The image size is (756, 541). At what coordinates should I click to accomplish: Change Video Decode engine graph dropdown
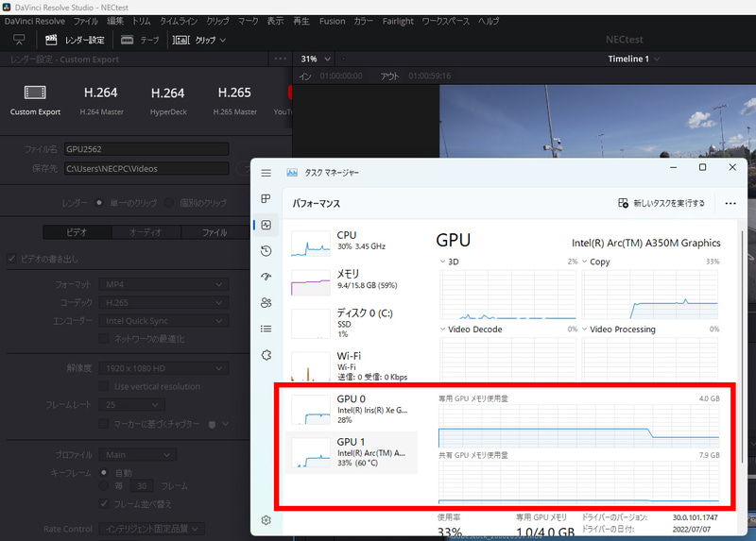[x=471, y=330]
